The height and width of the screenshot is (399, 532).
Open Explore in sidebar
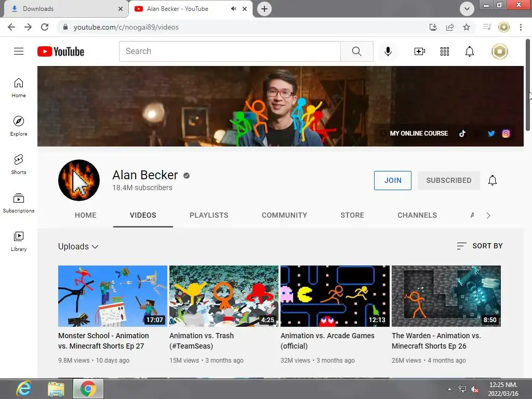click(x=19, y=126)
